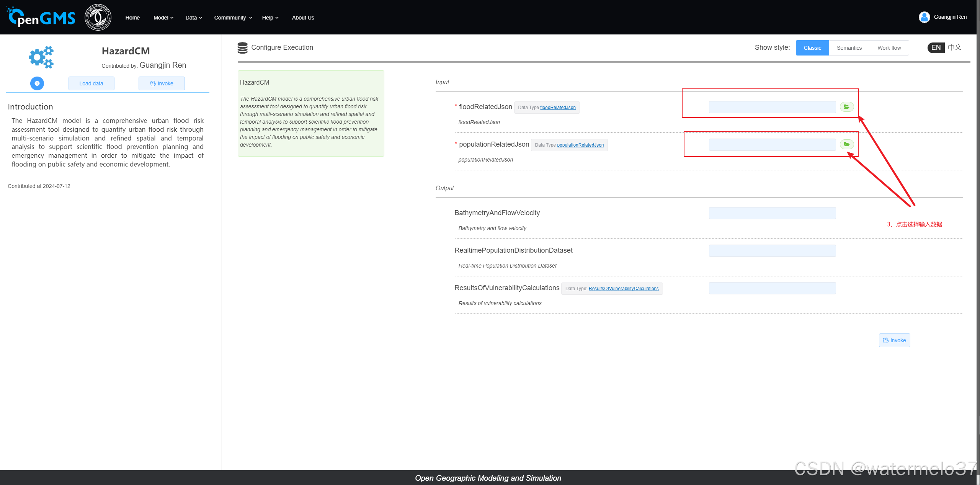Switch show style to Classic
The image size is (980, 485).
pos(812,48)
